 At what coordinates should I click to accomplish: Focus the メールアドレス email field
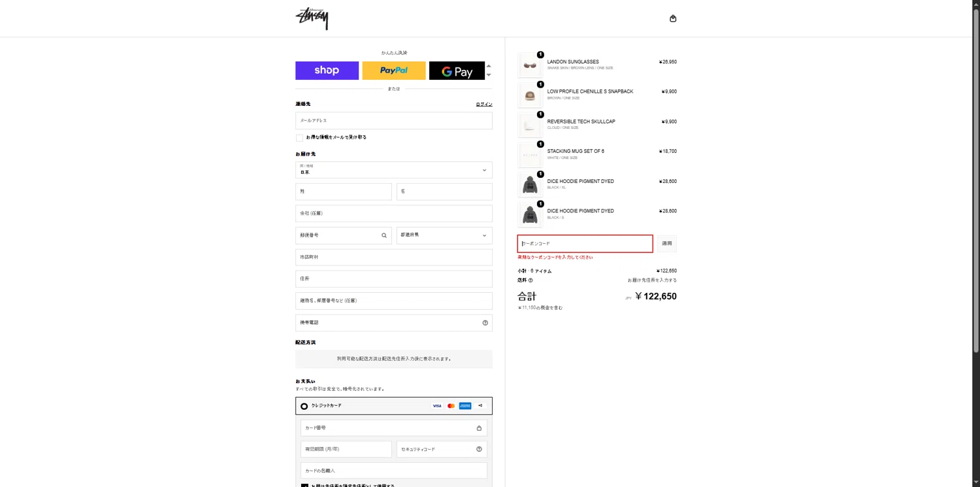(394, 120)
